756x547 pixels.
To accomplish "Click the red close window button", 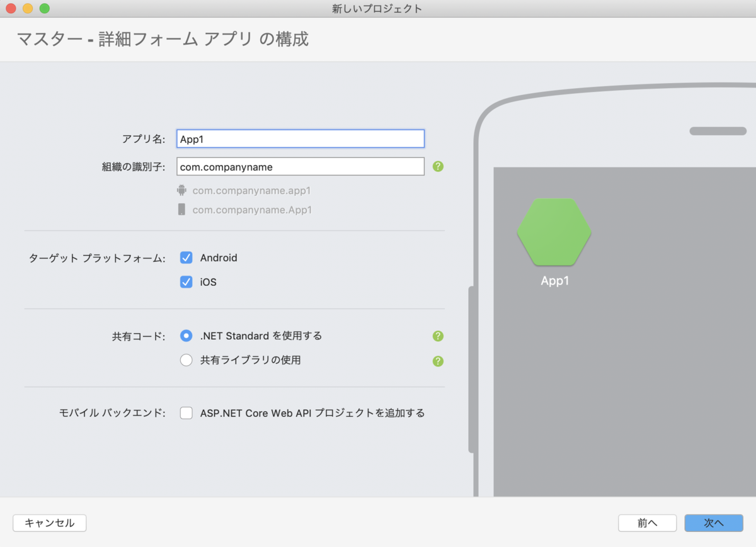I will click(11, 9).
